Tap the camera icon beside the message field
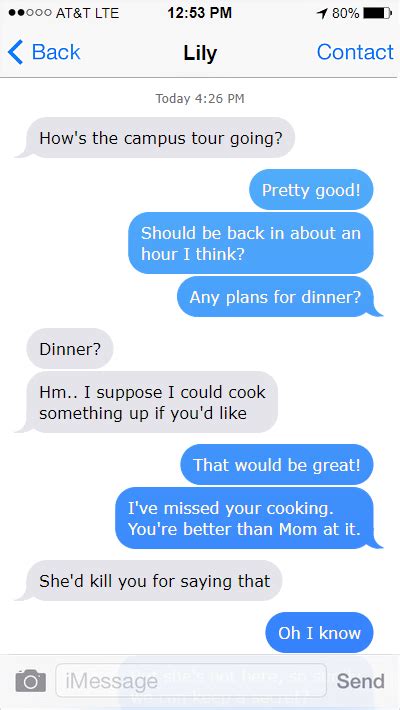 click(x=31, y=681)
